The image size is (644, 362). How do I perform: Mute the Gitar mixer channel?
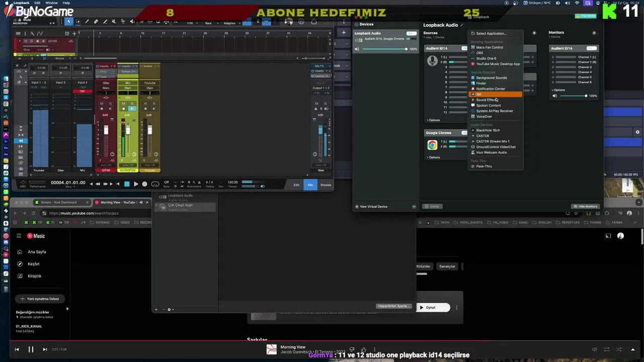102,103
